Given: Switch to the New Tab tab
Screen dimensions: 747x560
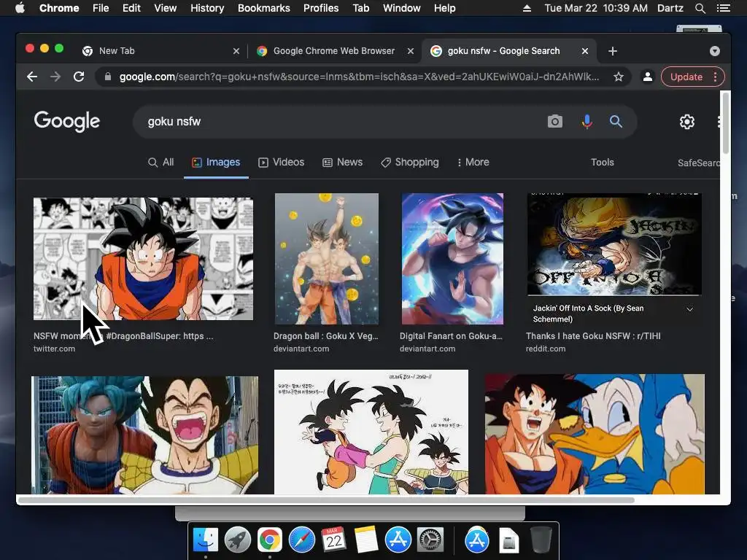Looking at the screenshot, I should tap(160, 51).
